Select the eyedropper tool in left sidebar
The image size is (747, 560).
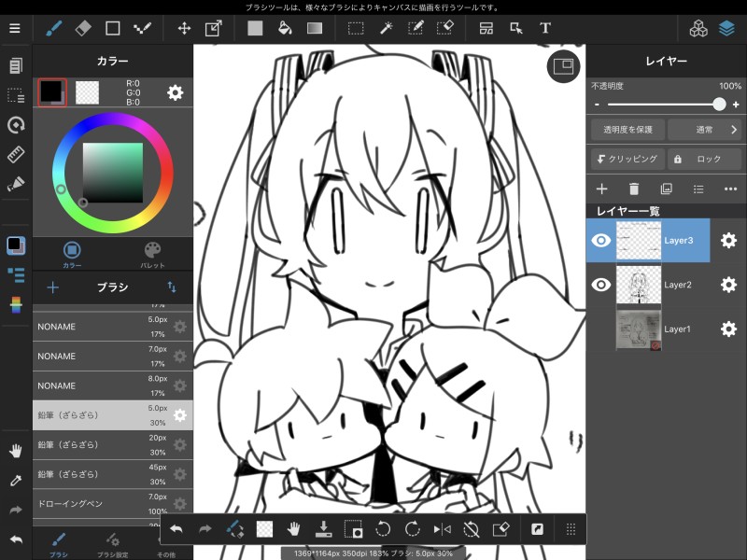click(16, 481)
